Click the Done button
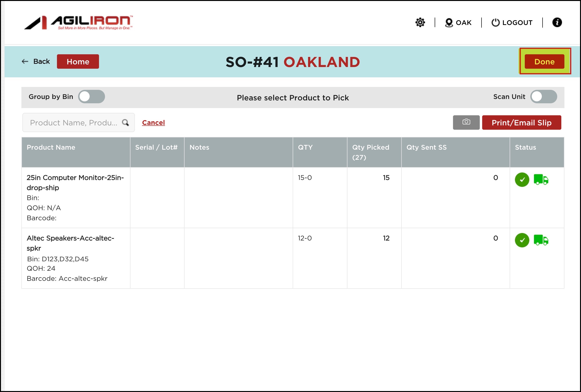Image resolution: width=581 pixels, height=392 pixels. pyautogui.click(x=544, y=61)
